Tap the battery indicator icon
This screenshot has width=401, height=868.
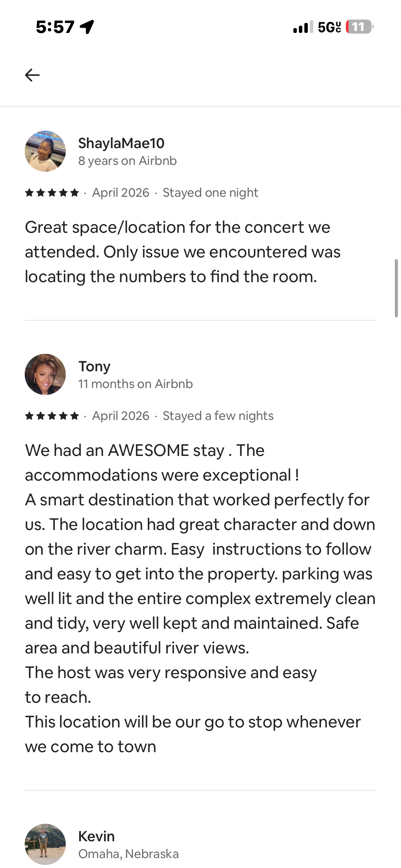[360, 27]
